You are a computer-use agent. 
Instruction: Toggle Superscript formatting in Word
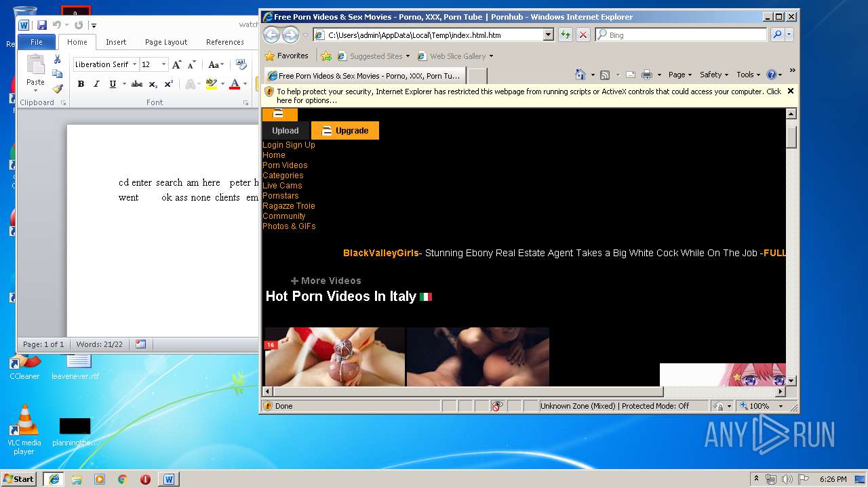pyautogui.click(x=169, y=84)
